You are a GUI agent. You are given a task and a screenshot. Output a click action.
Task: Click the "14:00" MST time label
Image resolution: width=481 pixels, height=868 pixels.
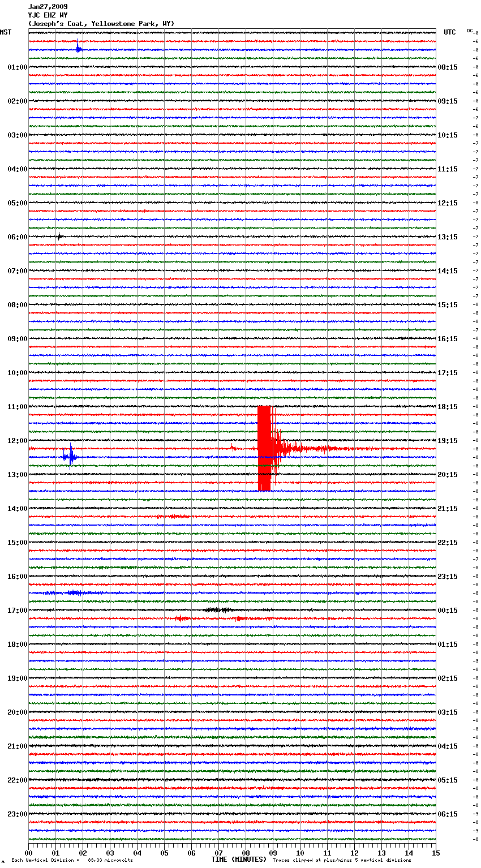(x=17, y=509)
